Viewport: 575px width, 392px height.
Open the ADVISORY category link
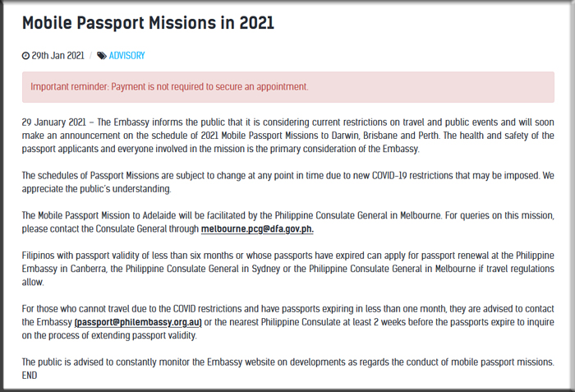coord(126,56)
